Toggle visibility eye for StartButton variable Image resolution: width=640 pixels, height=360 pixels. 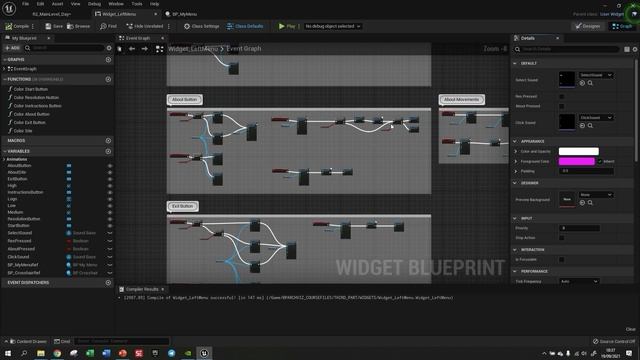click(x=109, y=226)
